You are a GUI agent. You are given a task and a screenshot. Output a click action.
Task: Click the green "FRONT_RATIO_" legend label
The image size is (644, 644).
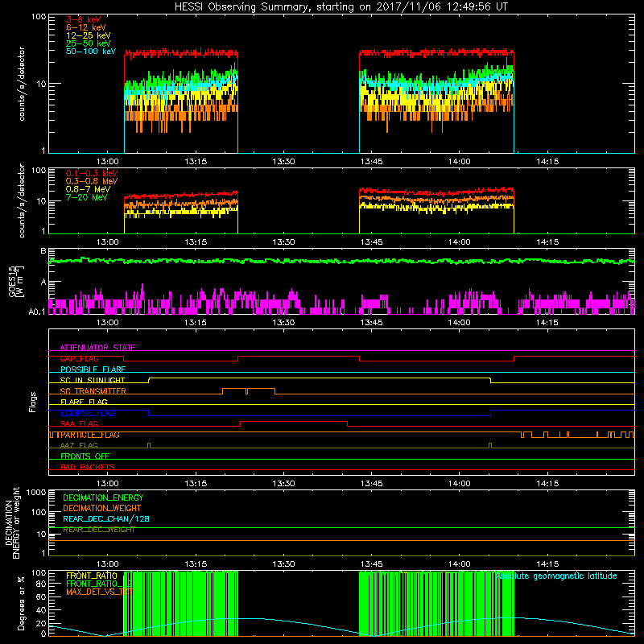[x=99, y=584]
